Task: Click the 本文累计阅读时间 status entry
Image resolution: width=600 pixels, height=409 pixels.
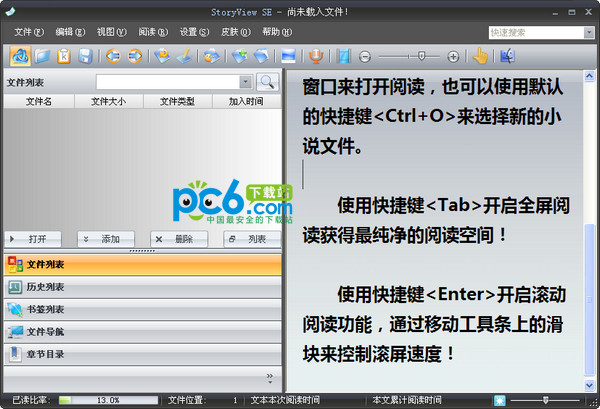Action: coord(407,400)
